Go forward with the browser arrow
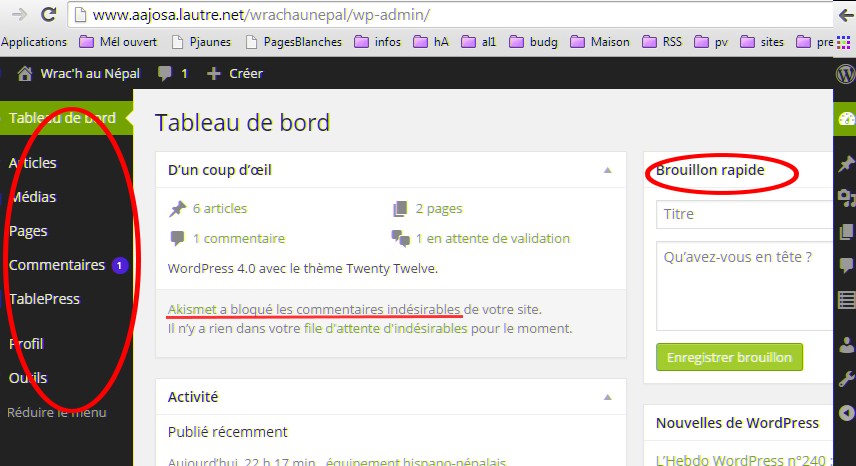 (x=19, y=15)
